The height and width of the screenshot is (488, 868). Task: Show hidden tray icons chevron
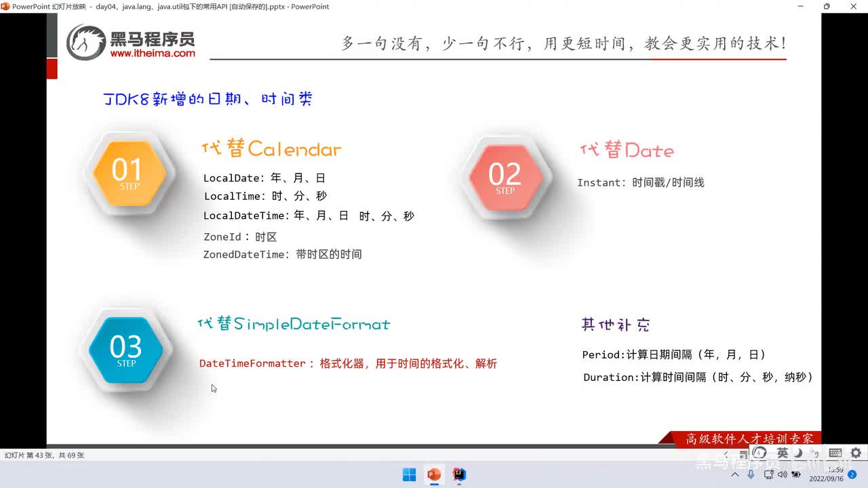[x=735, y=474]
